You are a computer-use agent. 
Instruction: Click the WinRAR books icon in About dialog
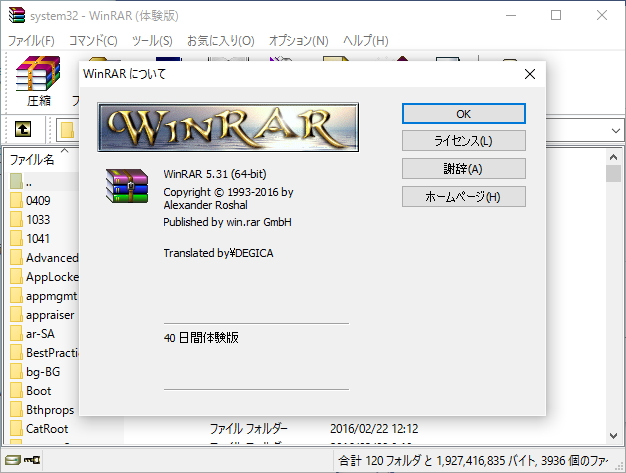(x=127, y=186)
